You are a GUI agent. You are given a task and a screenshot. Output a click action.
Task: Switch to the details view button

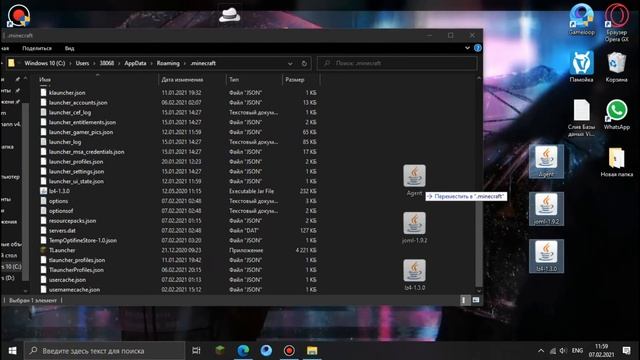[464, 300]
